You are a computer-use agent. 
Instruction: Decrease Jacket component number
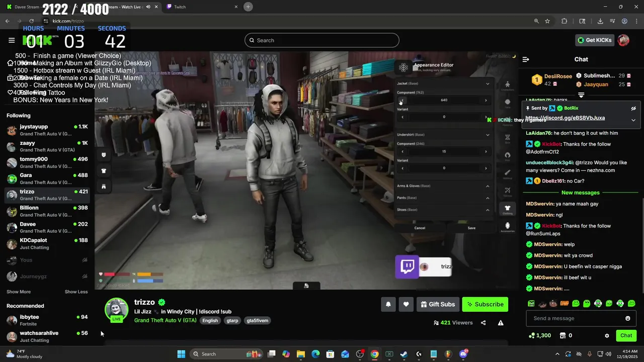[x=402, y=100]
